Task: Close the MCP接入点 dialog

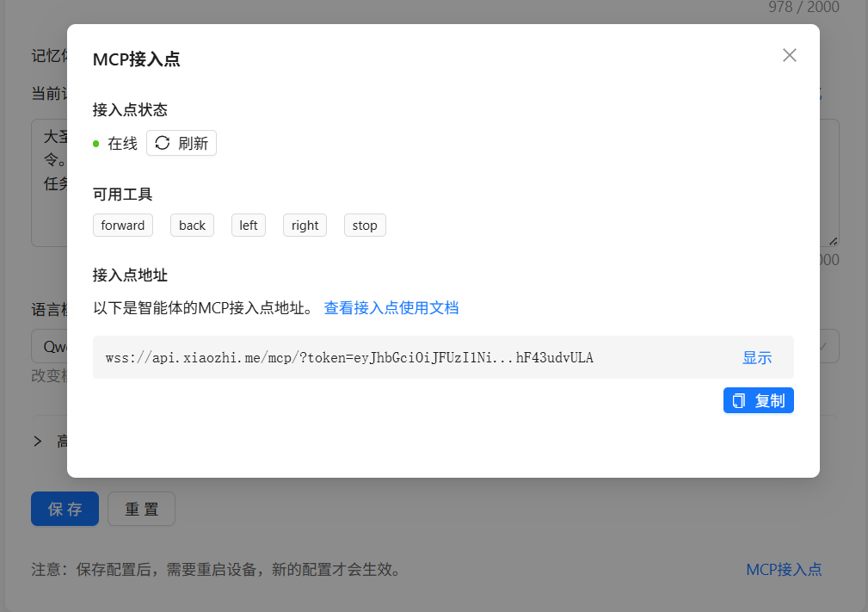Action: pos(790,55)
